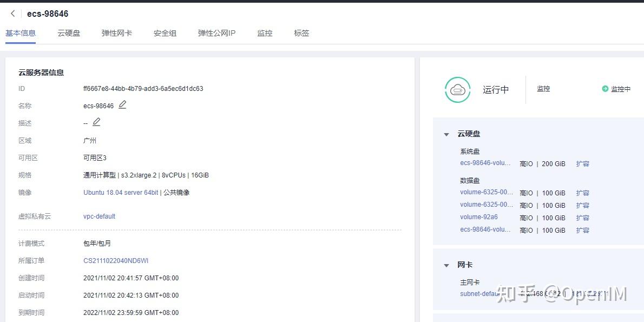This screenshot has height=322, width=644.
Task: Open the vpc-default virtual private cloud link
Action: click(99, 216)
